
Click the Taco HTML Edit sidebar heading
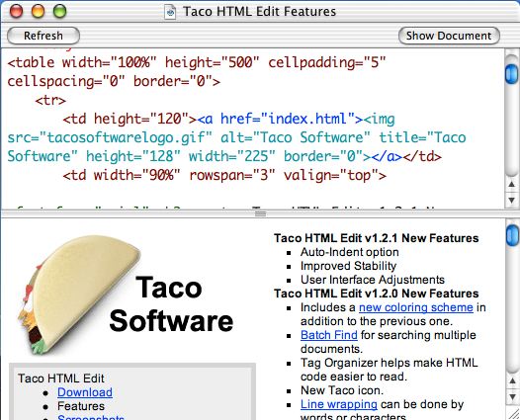pyautogui.click(x=61, y=378)
